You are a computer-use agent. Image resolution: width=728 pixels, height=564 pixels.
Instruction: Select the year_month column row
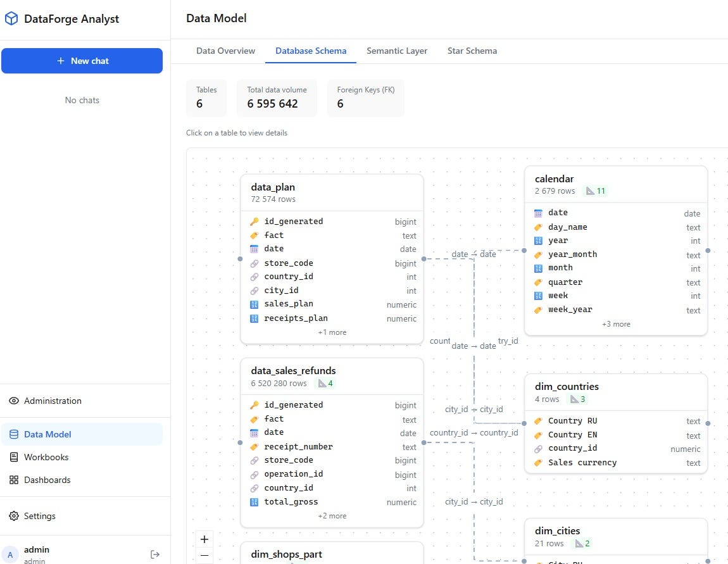coord(616,254)
